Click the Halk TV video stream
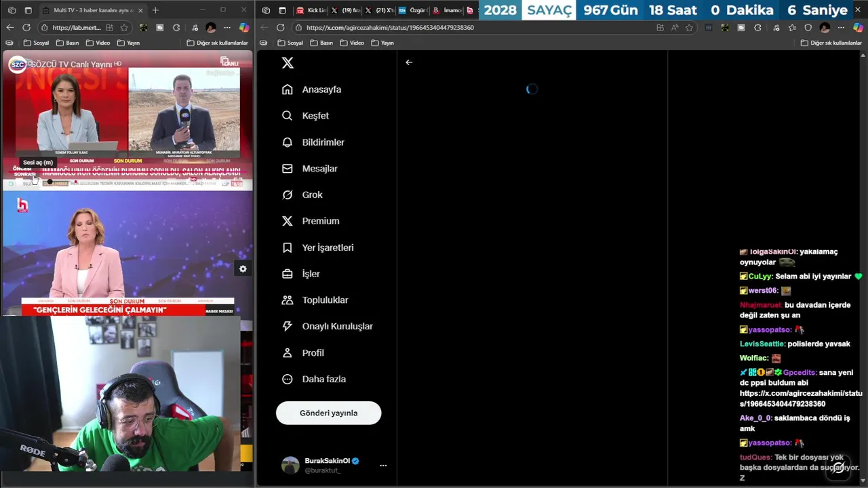The image size is (868, 488). pyautogui.click(x=127, y=253)
